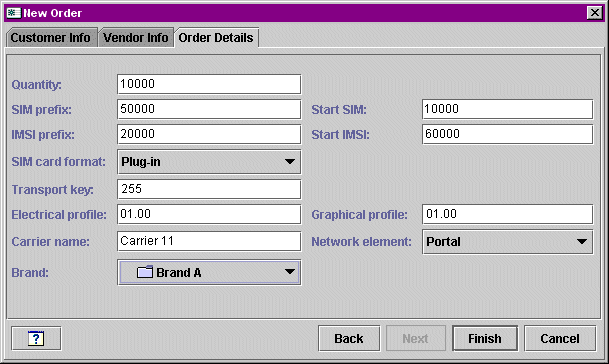
Task: Click Finish to complete the order
Action: [x=485, y=338]
